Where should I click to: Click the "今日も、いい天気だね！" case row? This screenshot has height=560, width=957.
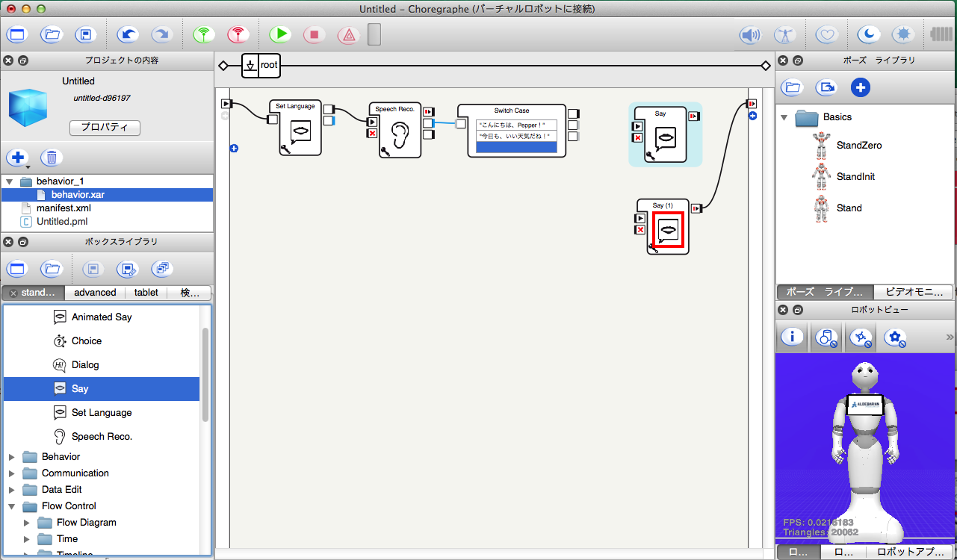tap(517, 136)
